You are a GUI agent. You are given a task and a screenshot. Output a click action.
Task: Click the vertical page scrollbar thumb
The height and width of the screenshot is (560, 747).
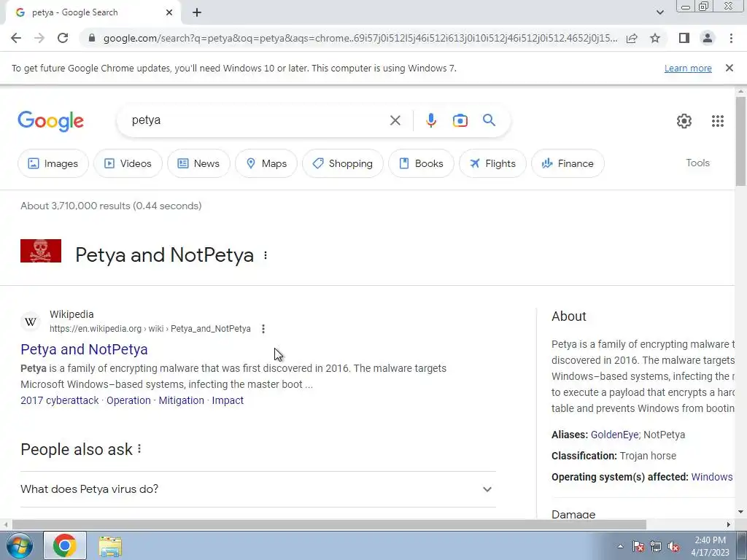pyautogui.click(x=740, y=141)
